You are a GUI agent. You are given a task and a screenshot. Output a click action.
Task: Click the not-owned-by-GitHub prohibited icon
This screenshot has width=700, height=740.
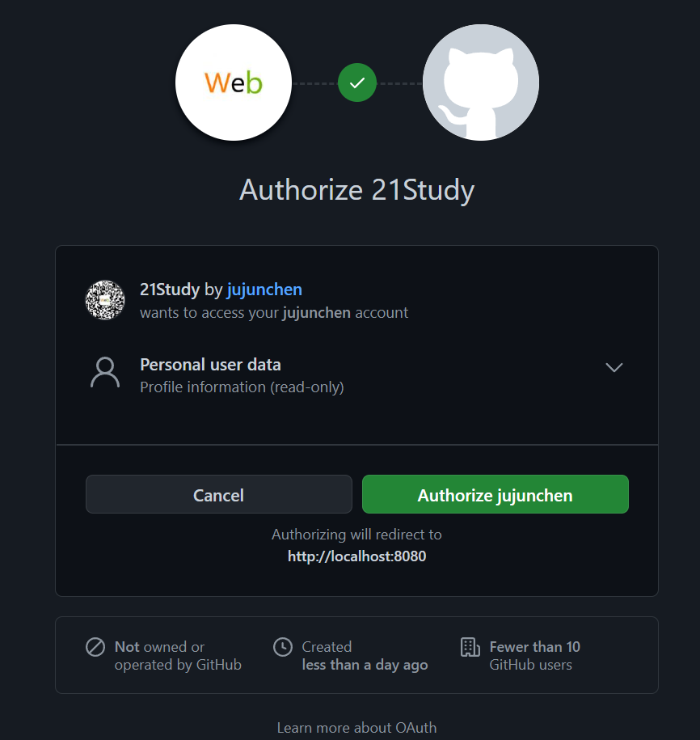tap(95, 647)
